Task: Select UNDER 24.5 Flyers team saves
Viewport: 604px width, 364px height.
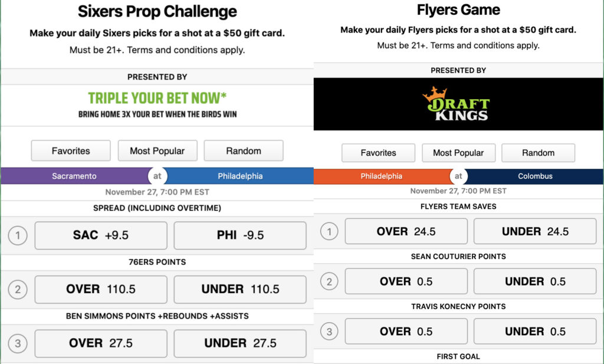Action: point(535,231)
